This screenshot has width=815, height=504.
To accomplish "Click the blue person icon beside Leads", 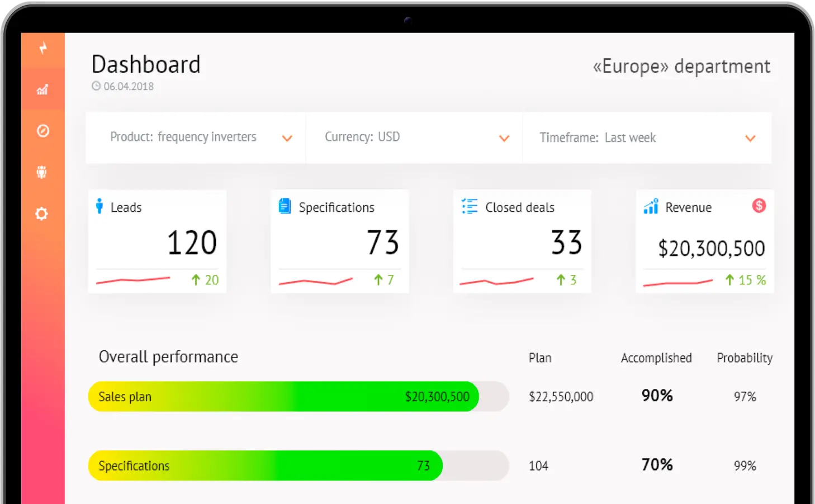I will 99,206.
